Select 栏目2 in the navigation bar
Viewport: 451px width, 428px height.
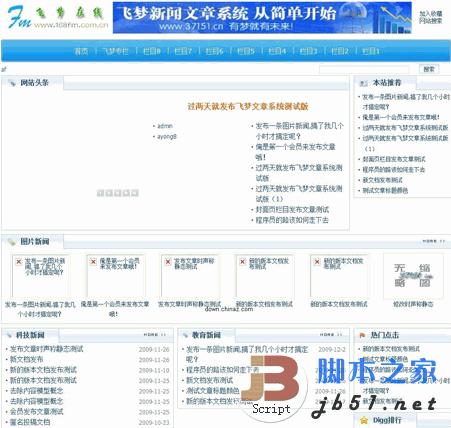[340, 51]
